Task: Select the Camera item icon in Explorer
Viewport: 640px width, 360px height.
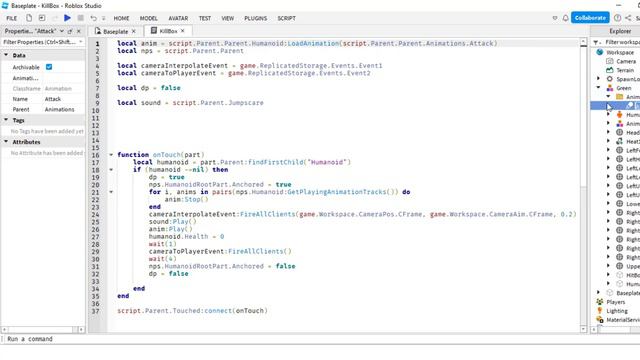Action: click(x=610, y=61)
